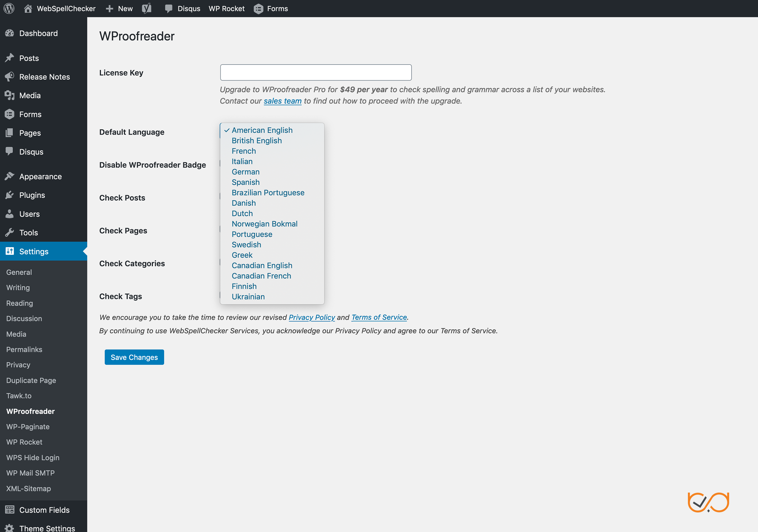The image size is (758, 532).
Task: Select British English option
Action: (257, 140)
